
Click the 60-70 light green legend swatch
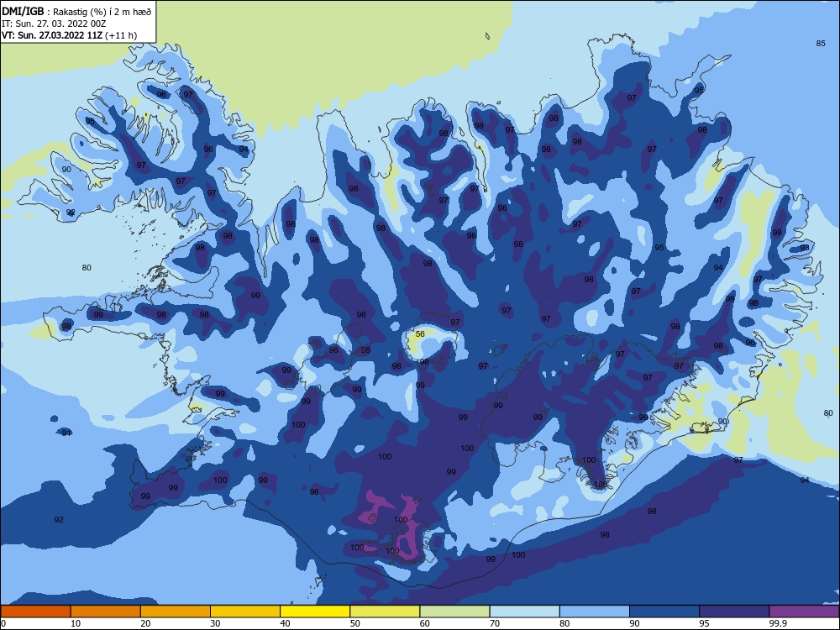pyautogui.click(x=454, y=612)
